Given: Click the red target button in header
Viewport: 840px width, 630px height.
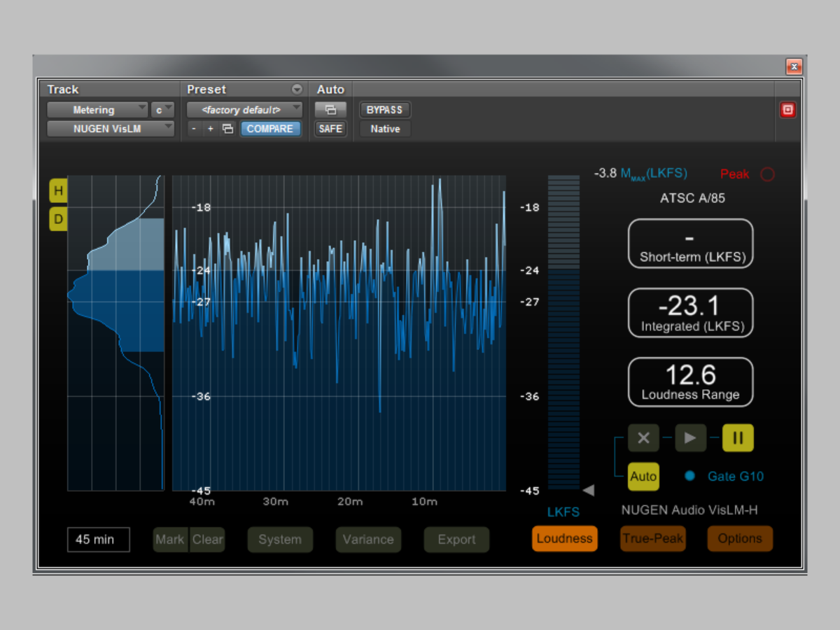Looking at the screenshot, I should tap(787, 110).
